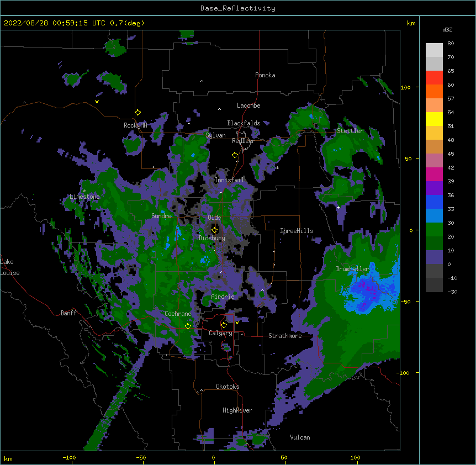Click the dBZ legend heading
This screenshot has width=476, height=465.
pos(447,29)
